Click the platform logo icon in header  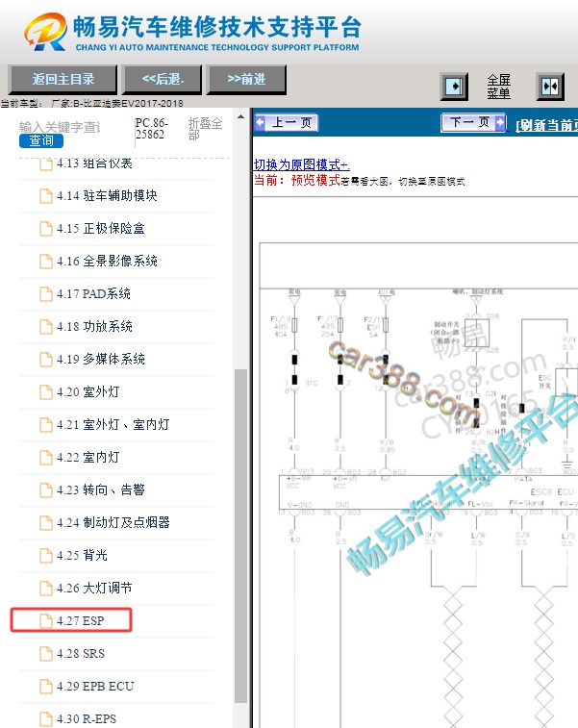point(45,31)
